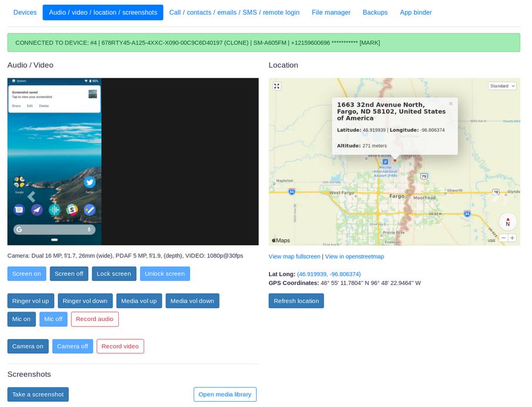Click Media vol down button

[192, 301]
